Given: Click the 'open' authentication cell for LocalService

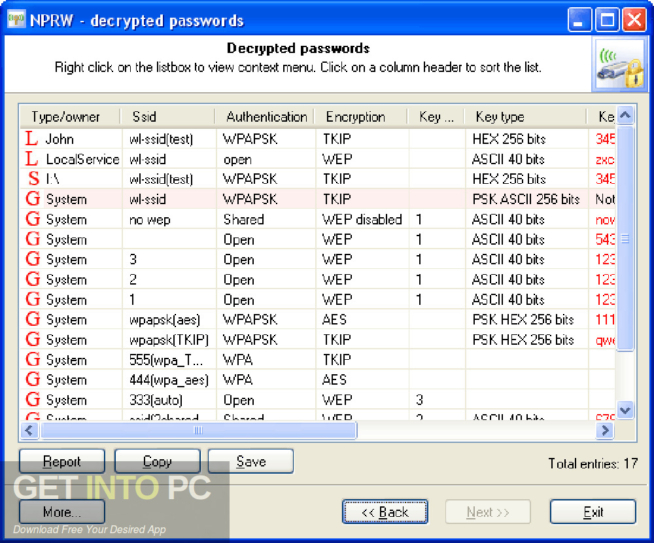Looking at the screenshot, I should (x=237, y=159).
